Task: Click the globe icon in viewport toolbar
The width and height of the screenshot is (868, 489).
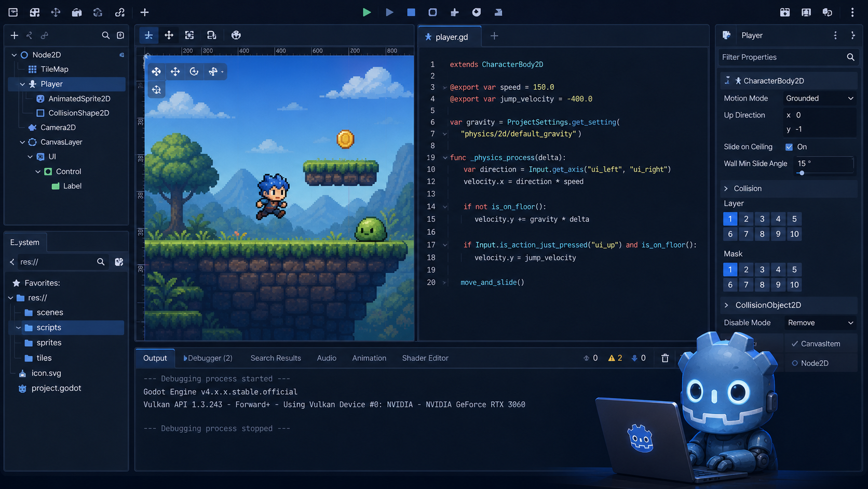Action: click(236, 35)
